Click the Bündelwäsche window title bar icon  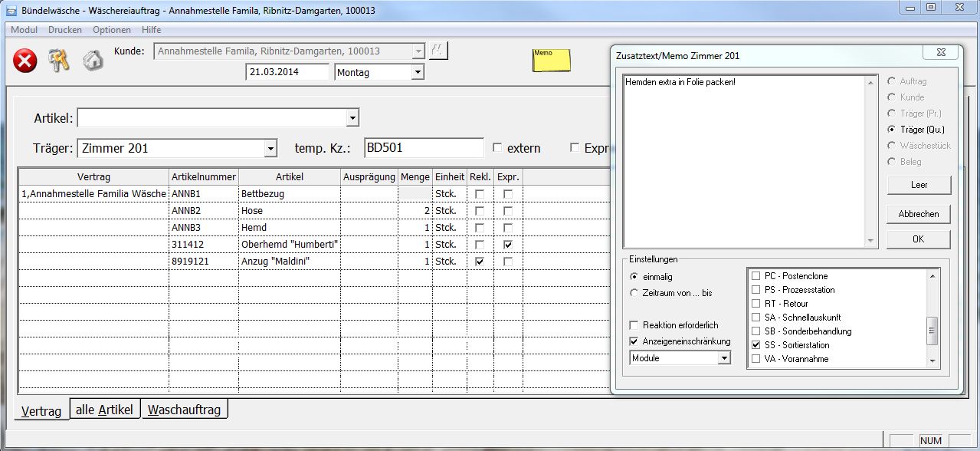[11, 10]
